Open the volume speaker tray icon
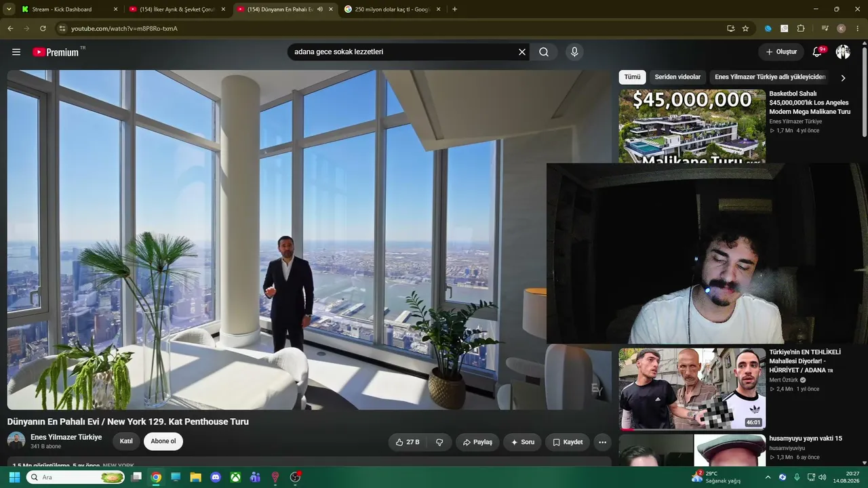The height and width of the screenshot is (488, 868). (822, 477)
